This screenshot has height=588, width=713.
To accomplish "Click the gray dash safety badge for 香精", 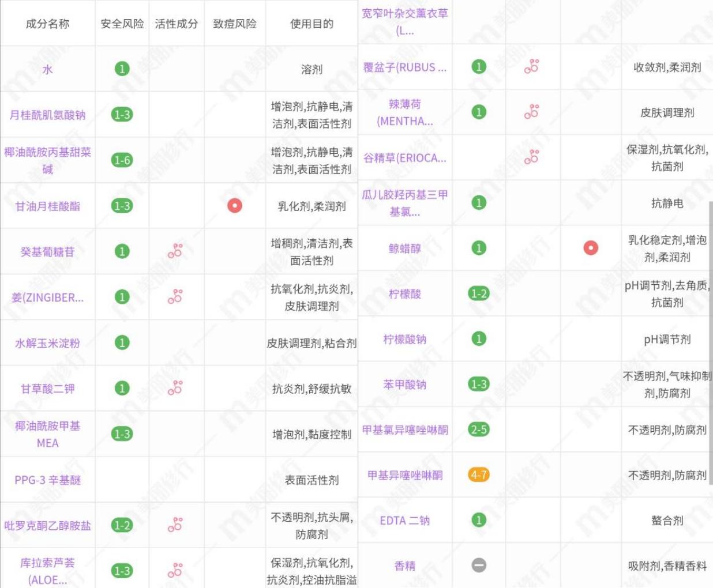I will coord(479,566).
